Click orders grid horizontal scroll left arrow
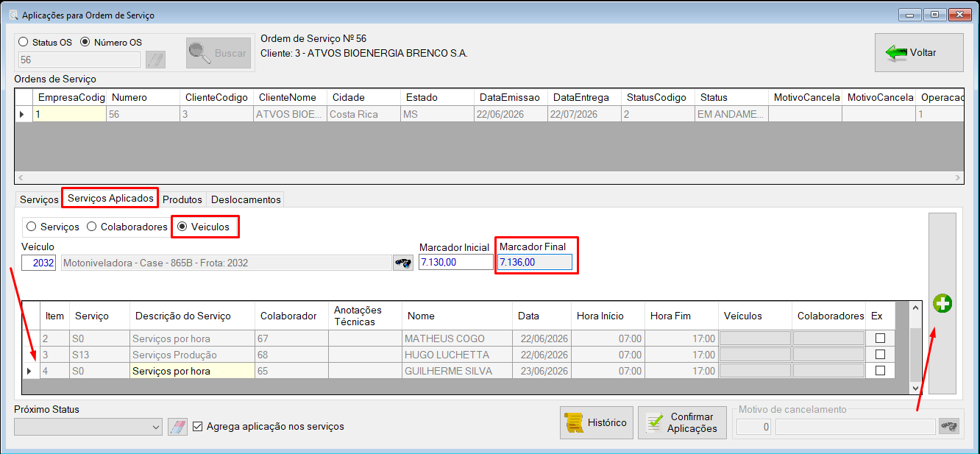 point(21,177)
